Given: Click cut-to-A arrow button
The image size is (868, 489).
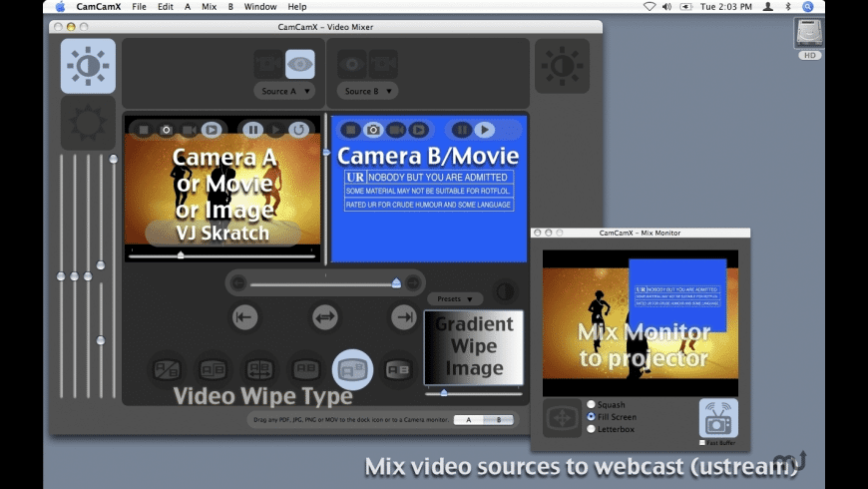Looking at the screenshot, I should [244, 317].
